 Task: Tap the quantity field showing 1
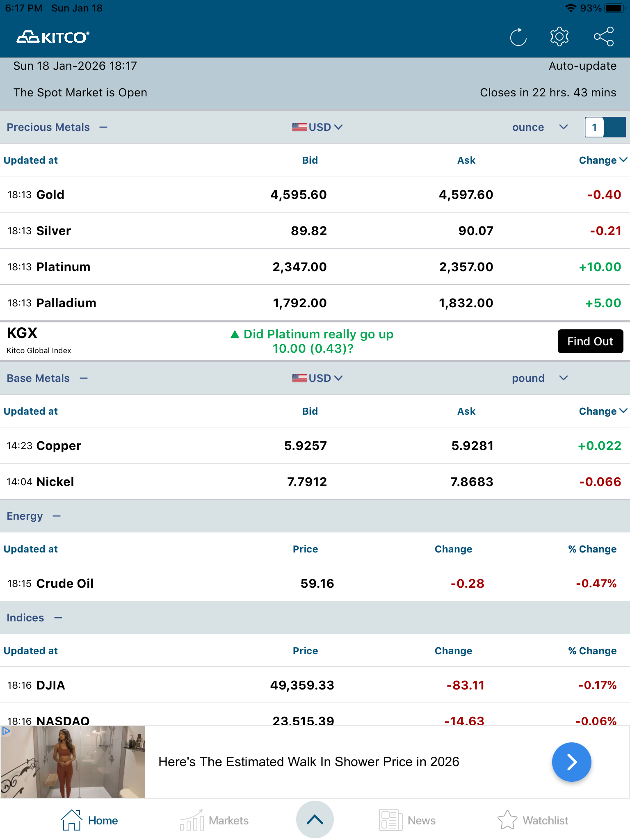coord(594,127)
